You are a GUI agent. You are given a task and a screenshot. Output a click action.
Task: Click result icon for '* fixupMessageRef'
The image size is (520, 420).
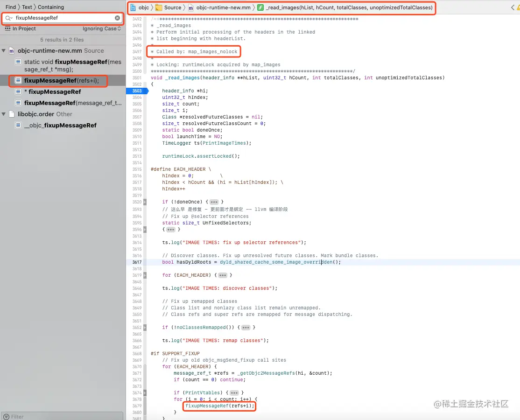18,91
